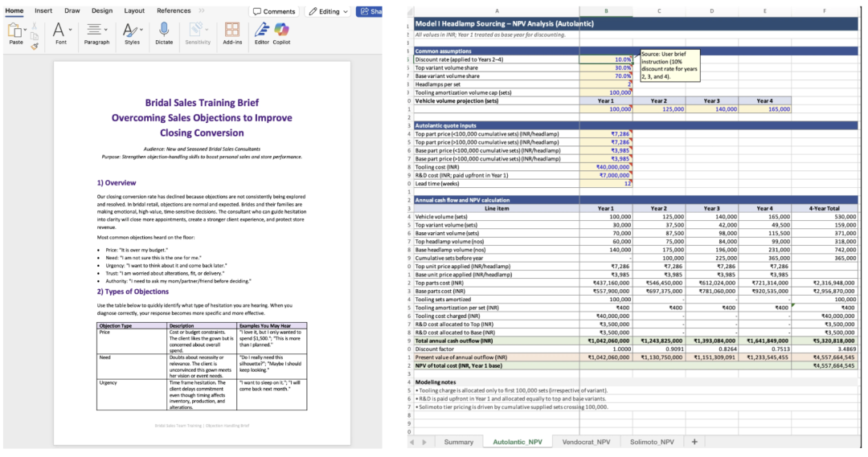Show more ribbon tabs via overflow chevron

tap(201, 11)
